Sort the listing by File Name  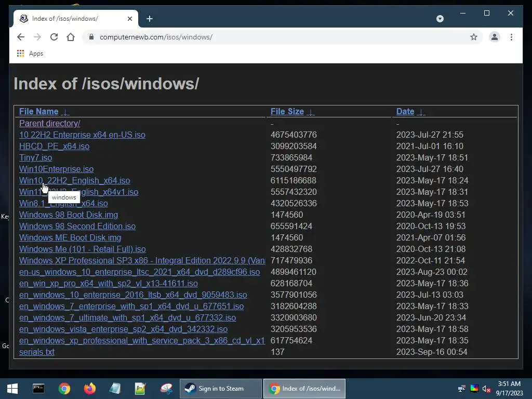click(x=38, y=111)
